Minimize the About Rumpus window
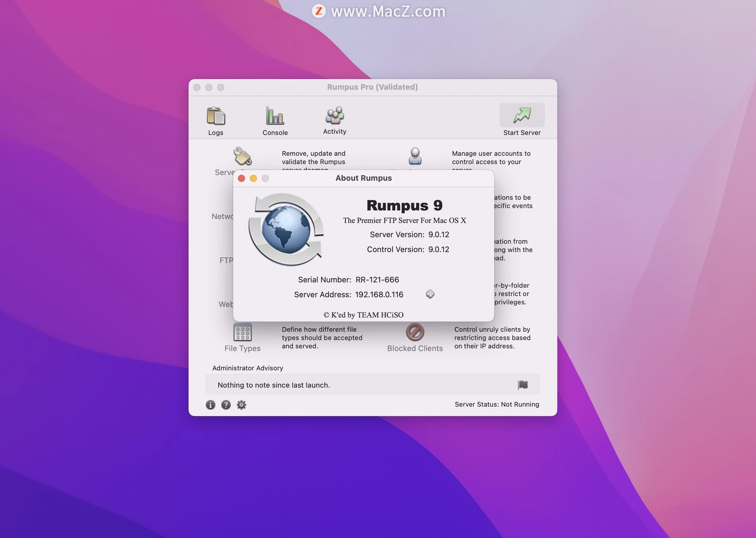 (254, 178)
